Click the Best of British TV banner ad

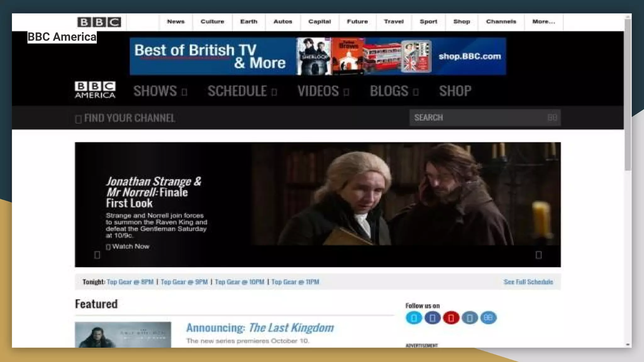pos(318,56)
